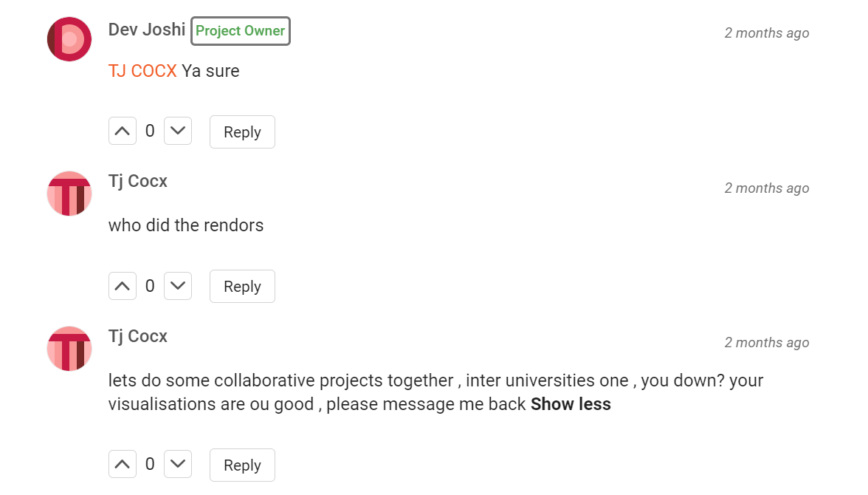Downvote the "who did the rendors" comment

click(x=178, y=286)
